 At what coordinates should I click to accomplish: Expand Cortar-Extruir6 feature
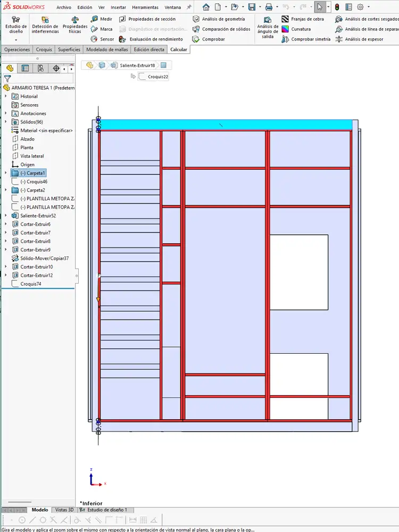click(x=5, y=224)
